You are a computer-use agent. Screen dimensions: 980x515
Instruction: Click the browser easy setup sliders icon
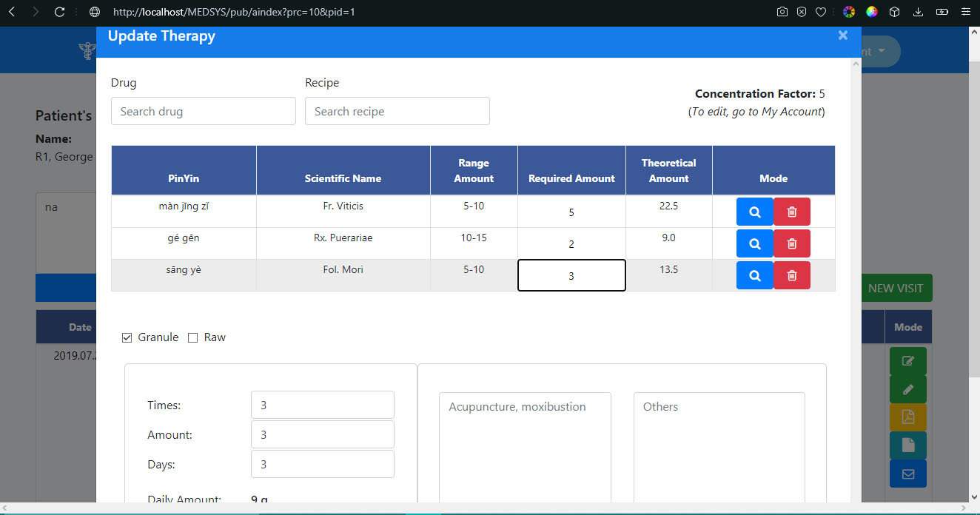tap(964, 12)
